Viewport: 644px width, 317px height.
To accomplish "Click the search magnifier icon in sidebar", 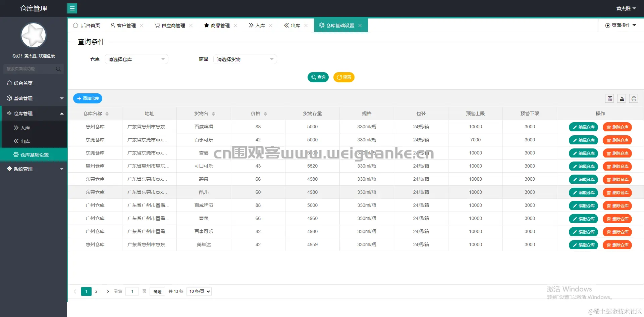I will (x=58, y=69).
